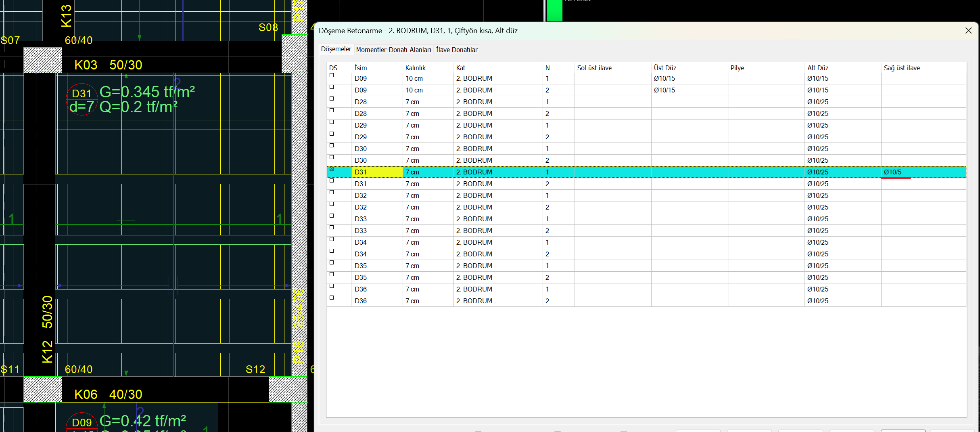Enable the DS checkbox in the last D36 row
Viewport: 980px width, 432px height.
click(x=332, y=298)
